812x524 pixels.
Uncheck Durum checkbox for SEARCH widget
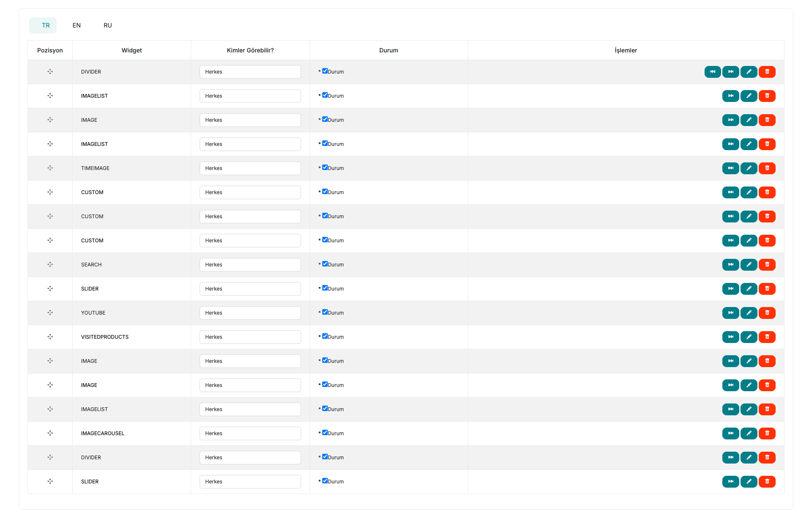point(325,264)
